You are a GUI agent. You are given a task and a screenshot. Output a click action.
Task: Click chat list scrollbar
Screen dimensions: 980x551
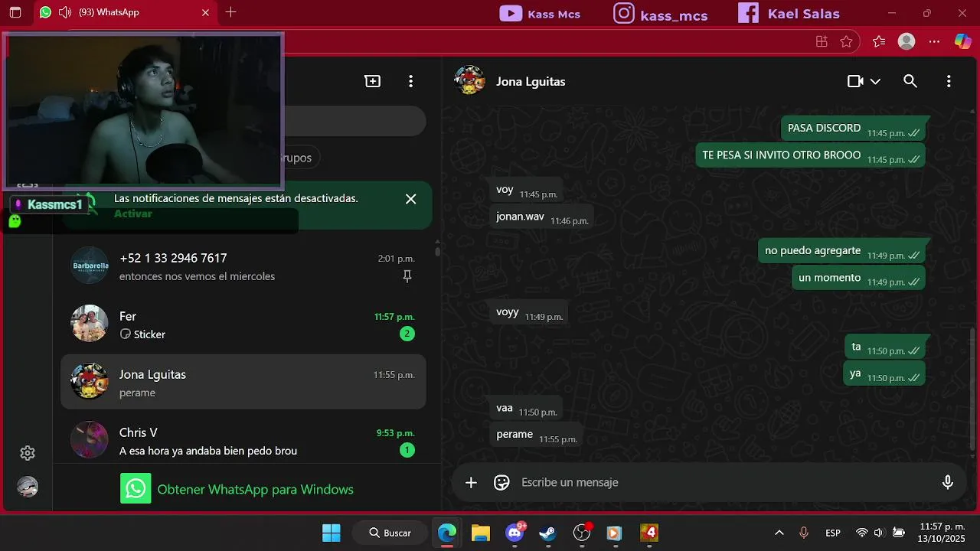437,249
